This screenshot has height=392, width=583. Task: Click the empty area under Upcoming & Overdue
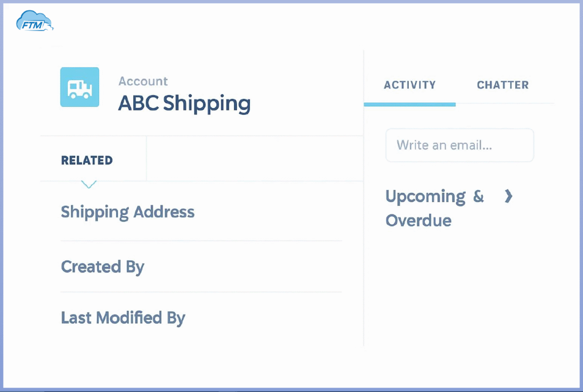[458, 284]
